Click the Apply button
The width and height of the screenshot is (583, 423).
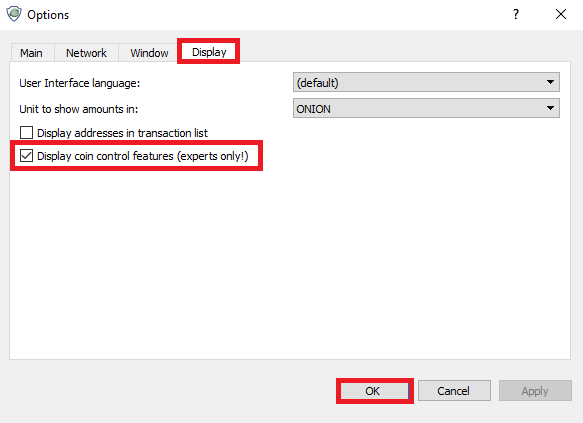[x=535, y=391]
